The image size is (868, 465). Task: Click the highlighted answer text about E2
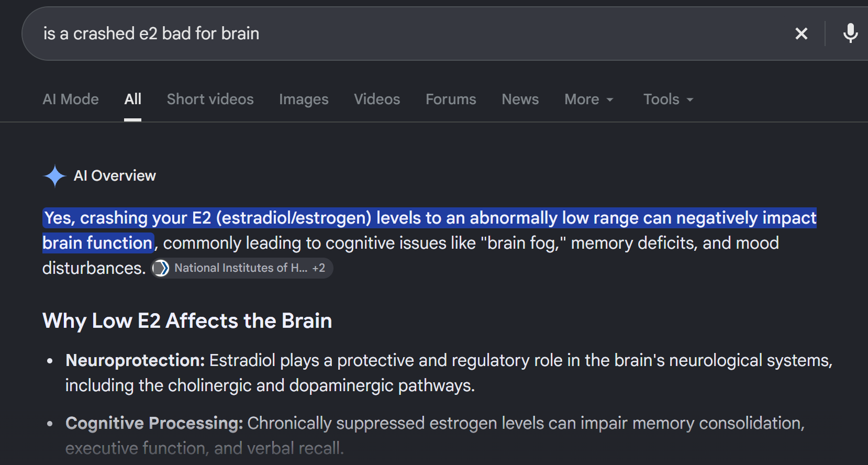429,230
